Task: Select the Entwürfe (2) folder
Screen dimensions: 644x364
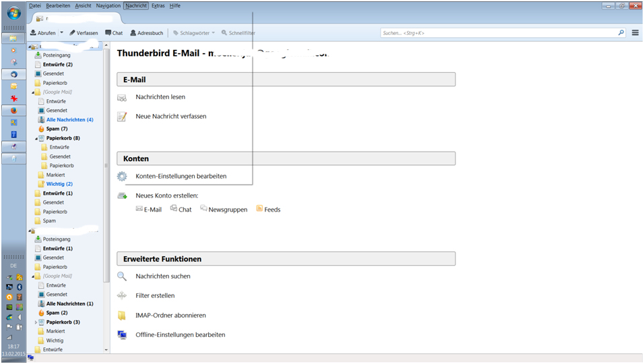Action: [x=57, y=65]
